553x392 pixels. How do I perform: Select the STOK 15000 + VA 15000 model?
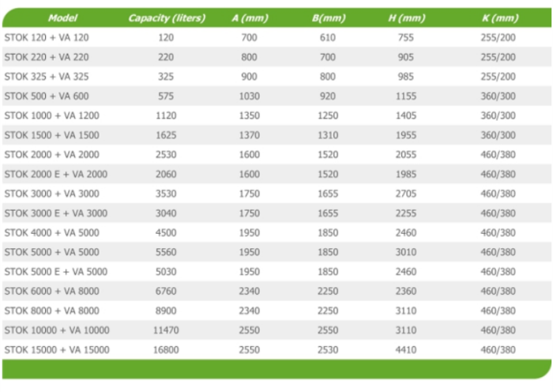pos(57,349)
